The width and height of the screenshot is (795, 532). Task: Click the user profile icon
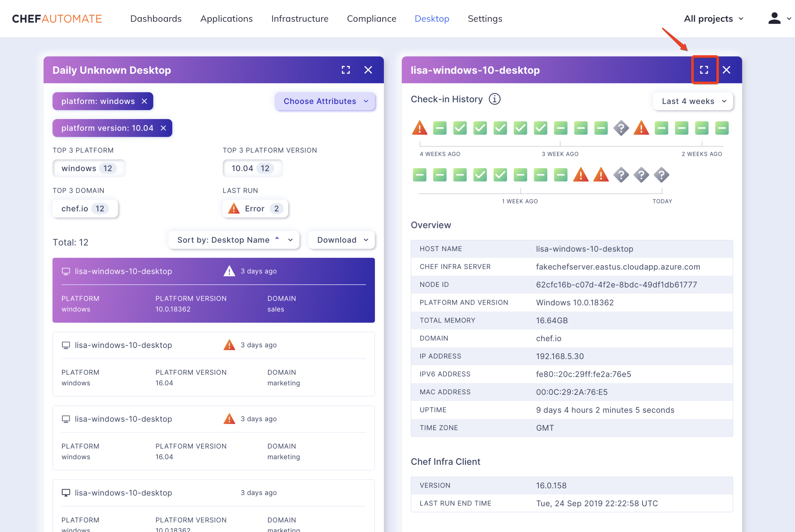click(774, 19)
